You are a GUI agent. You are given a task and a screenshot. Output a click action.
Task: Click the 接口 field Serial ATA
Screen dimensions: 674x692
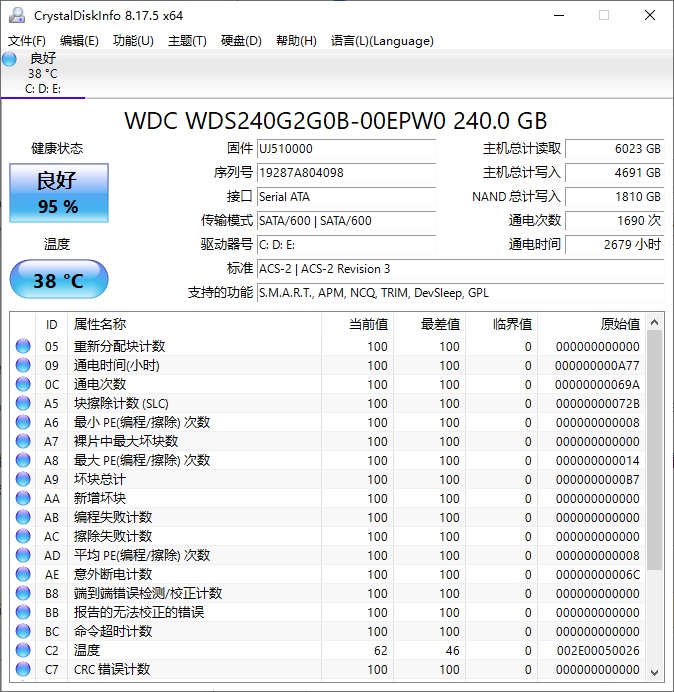point(346,196)
